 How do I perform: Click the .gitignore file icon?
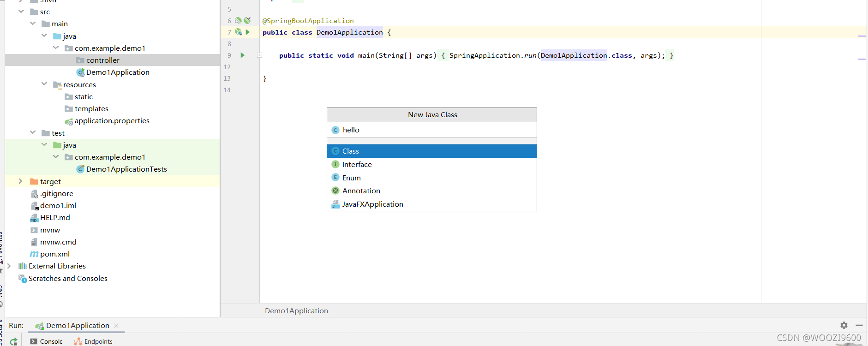coord(34,194)
